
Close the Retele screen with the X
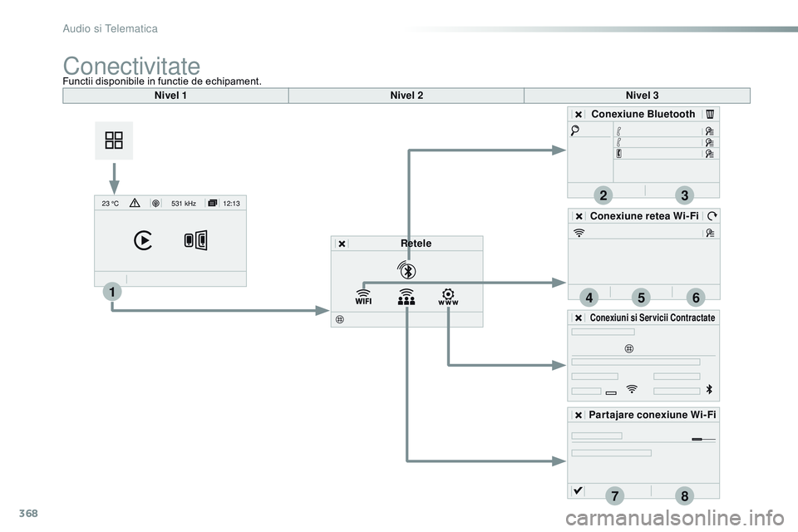tap(342, 244)
